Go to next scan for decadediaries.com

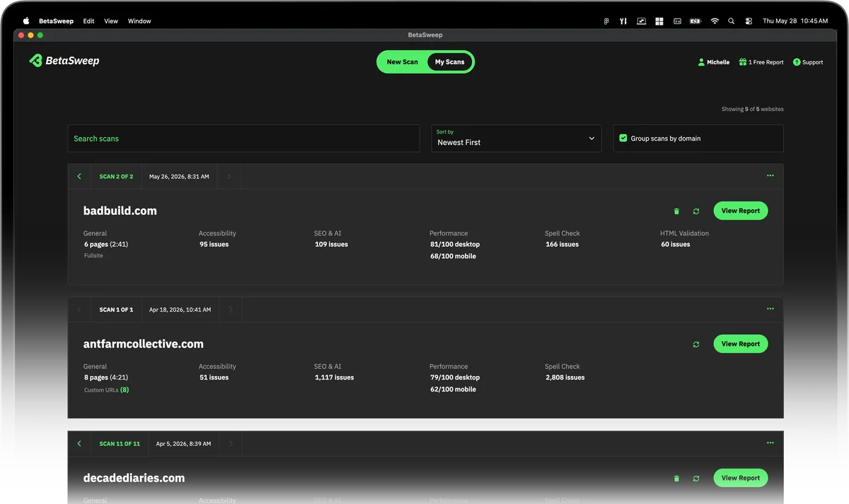(x=229, y=444)
